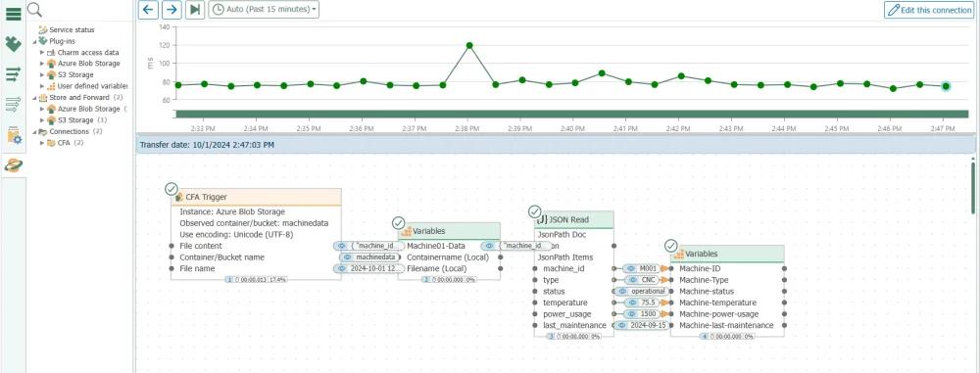The width and height of the screenshot is (980, 373).
Task: Select the orbit planet sidebar icon
Action: point(13,164)
